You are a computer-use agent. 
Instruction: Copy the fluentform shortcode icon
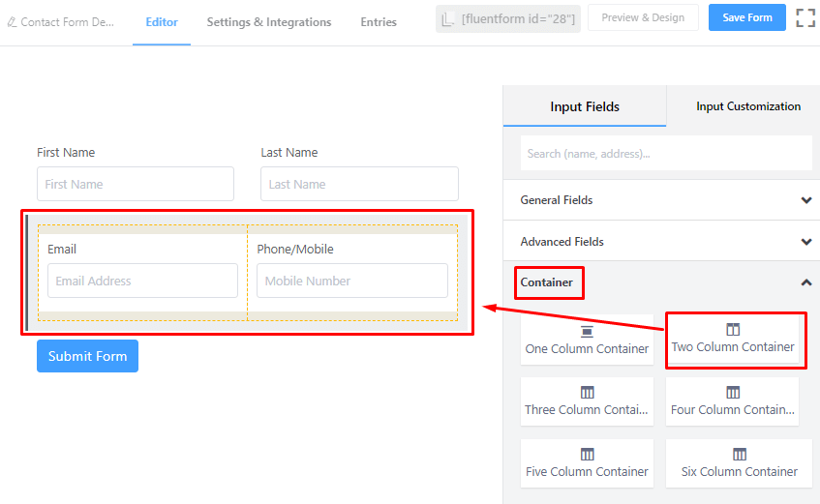(x=447, y=18)
